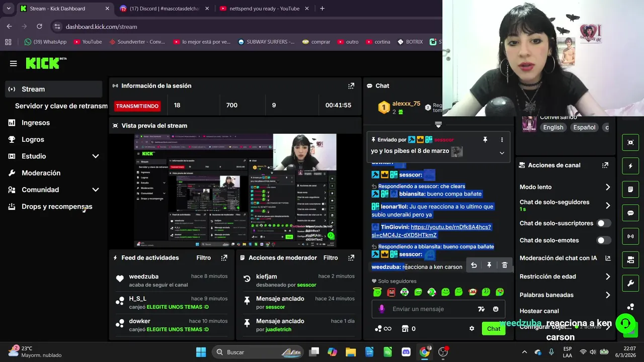Open Servidor y clave de retransmisión
This screenshot has width=644, height=362.
click(61, 106)
